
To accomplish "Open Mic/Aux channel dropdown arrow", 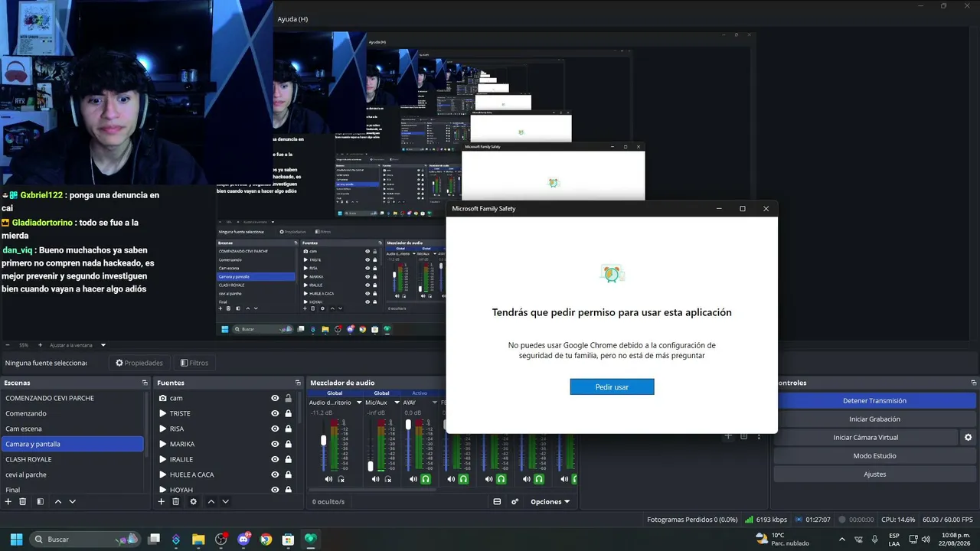I will [x=396, y=403].
